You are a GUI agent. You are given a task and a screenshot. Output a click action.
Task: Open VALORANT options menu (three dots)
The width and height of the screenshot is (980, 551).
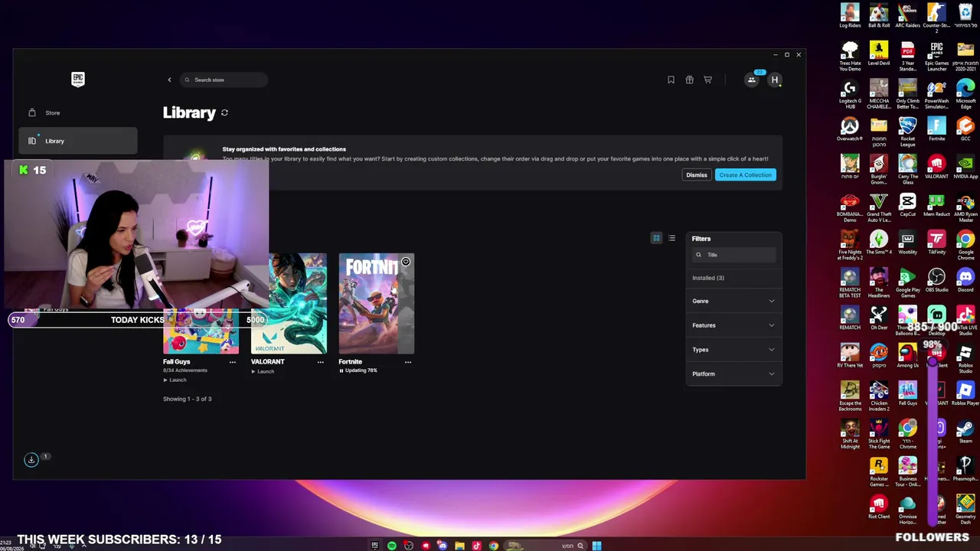[x=321, y=362]
